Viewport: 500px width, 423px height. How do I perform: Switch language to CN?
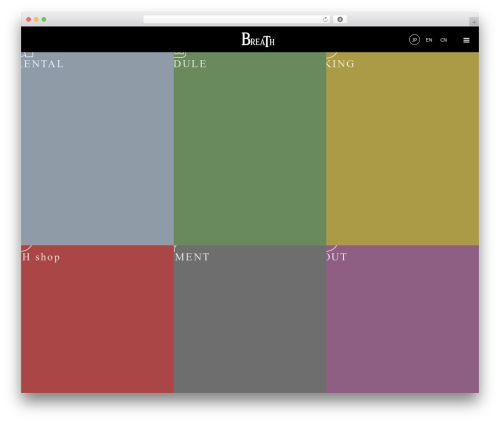tap(443, 40)
